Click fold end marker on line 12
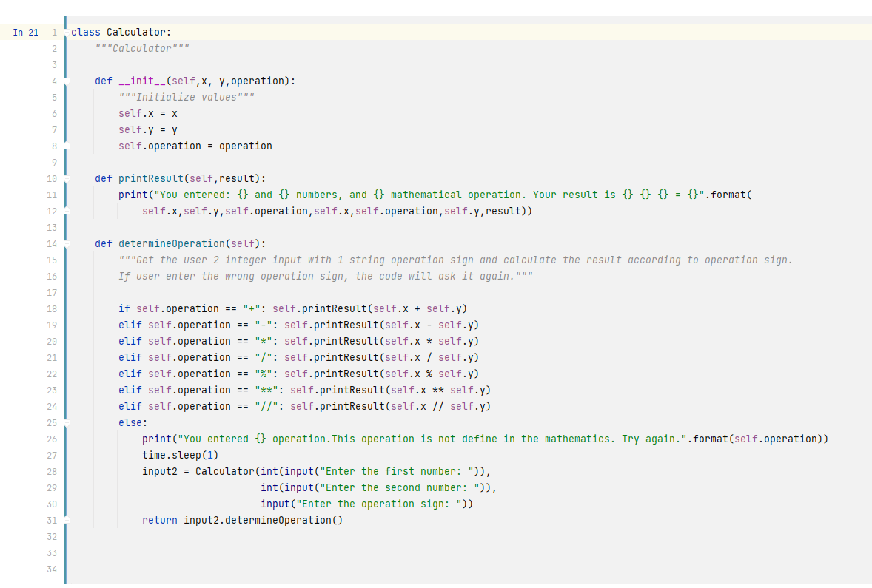Screen dimensions: 872x588 click(67, 212)
